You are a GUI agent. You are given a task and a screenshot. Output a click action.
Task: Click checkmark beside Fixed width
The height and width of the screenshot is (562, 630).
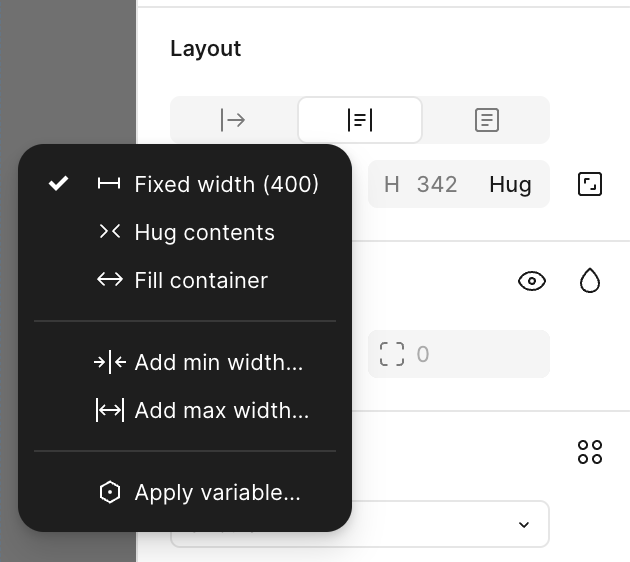tap(59, 183)
